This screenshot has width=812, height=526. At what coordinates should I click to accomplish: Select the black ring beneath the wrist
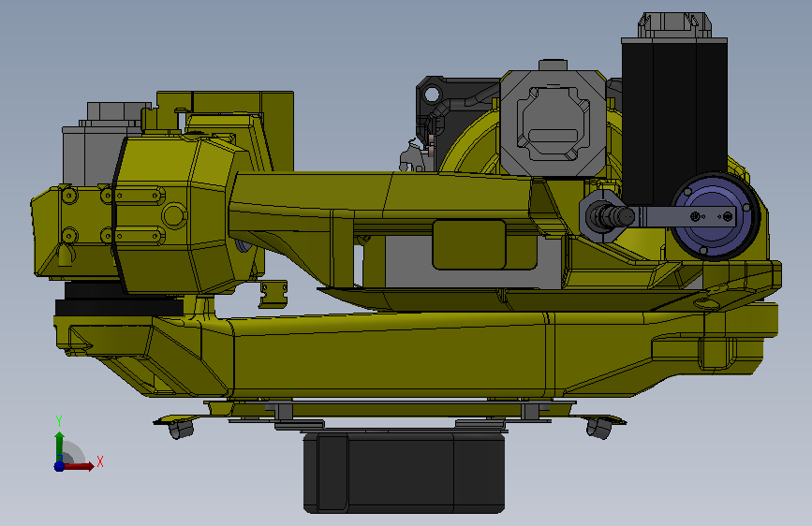click(119, 306)
